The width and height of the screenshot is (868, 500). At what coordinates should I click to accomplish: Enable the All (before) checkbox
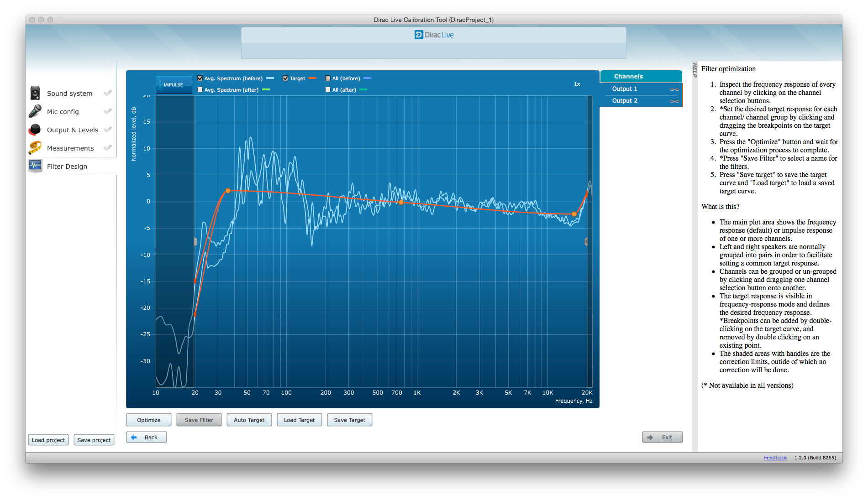pyautogui.click(x=328, y=78)
